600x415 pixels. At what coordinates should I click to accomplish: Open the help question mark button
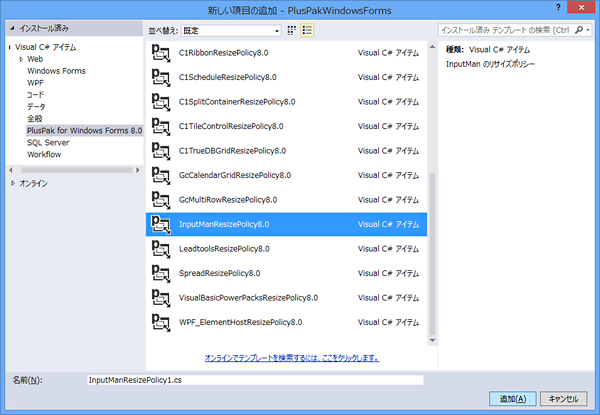click(x=558, y=7)
